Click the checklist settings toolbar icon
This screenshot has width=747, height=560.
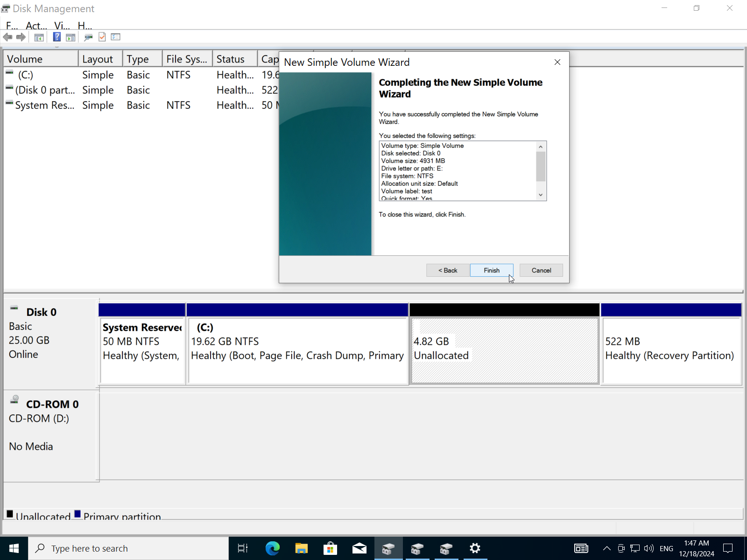click(x=116, y=37)
